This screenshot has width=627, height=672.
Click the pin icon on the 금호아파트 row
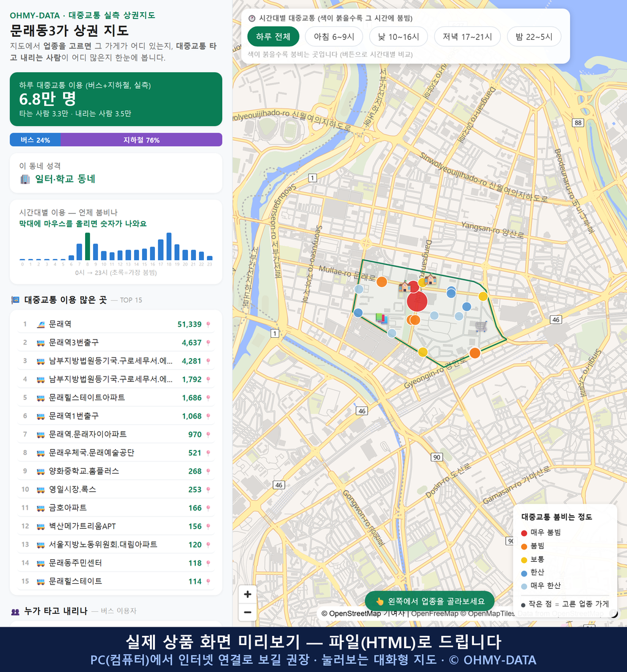pyautogui.click(x=208, y=508)
